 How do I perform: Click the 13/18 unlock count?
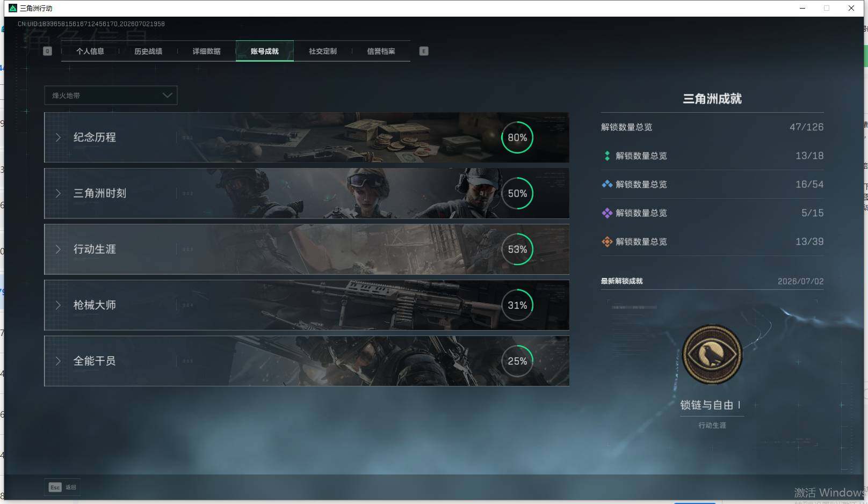tap(809, 156)
